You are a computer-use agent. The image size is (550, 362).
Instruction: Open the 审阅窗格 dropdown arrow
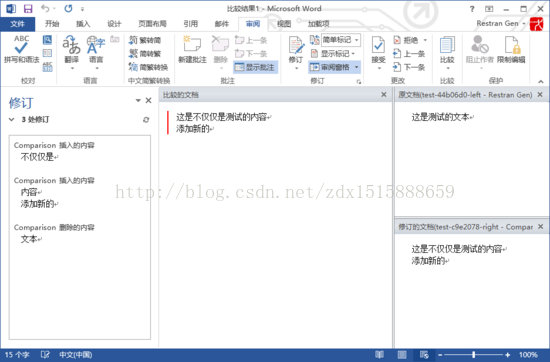[357, 67]
